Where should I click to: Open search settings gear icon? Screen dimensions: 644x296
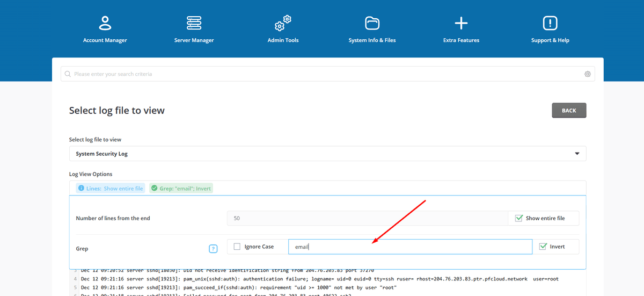coord(588,74)
